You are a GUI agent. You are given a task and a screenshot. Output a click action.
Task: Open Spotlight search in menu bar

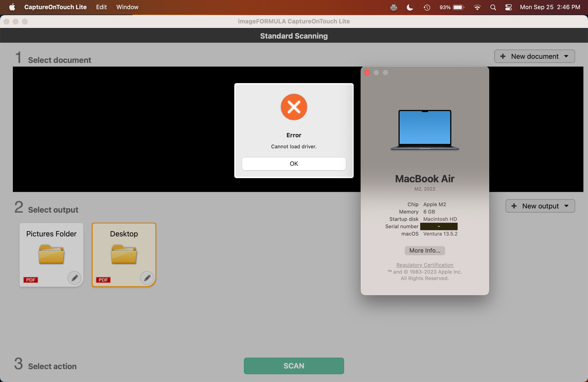click(x=493, y=7)
